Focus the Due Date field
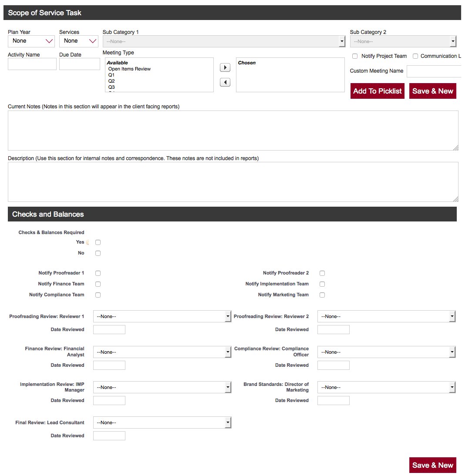The height and width of the screenshot is (476, 462). pyautogui.click(x=80, y=64)
